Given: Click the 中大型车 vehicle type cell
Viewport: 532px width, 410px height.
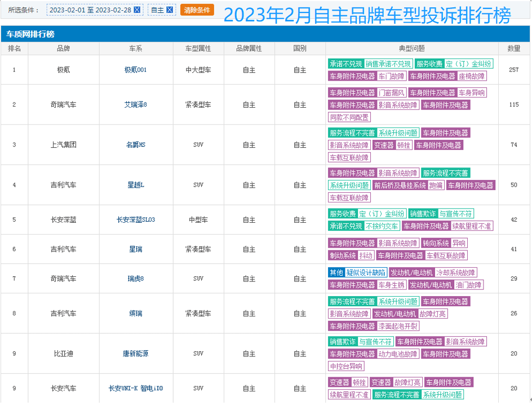Looking at the screenshot, I should tap(198, 70).
